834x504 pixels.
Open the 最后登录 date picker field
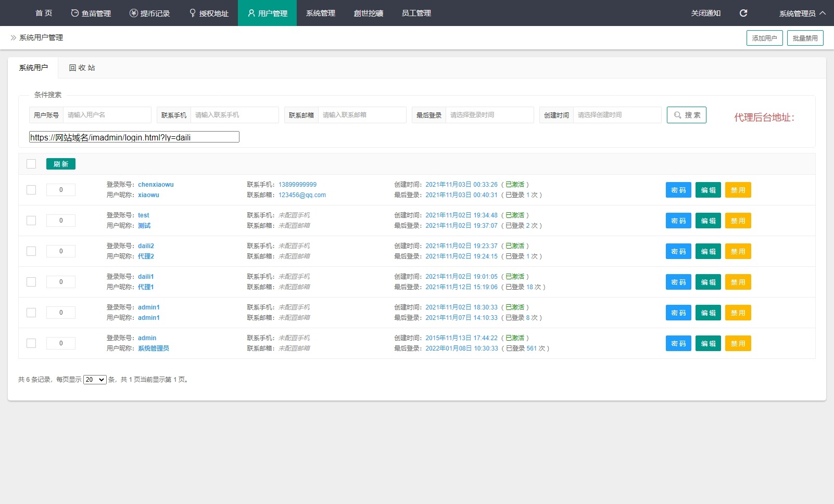tap(489, 115)
